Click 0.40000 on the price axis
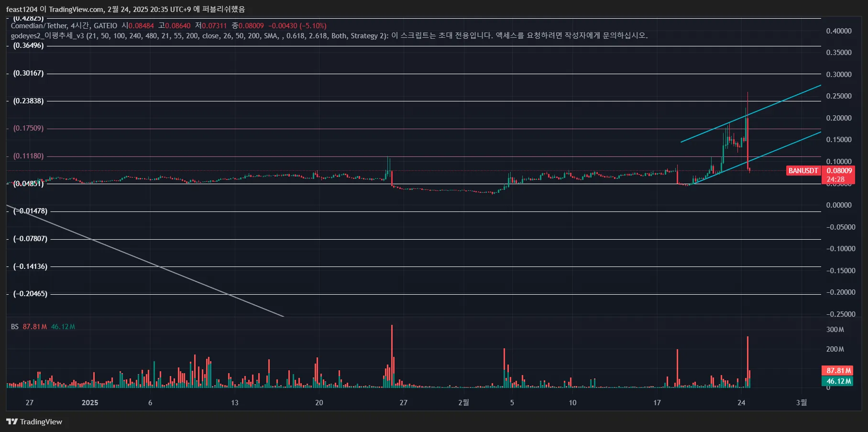Image resolution: width=868 pixels, height=432 pixels. click(839, 31)
